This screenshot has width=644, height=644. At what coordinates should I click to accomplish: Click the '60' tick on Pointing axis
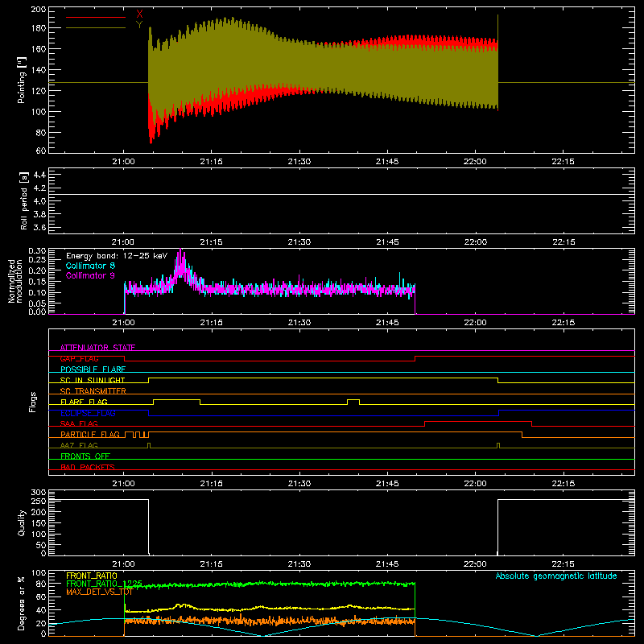tap(41, 151)
